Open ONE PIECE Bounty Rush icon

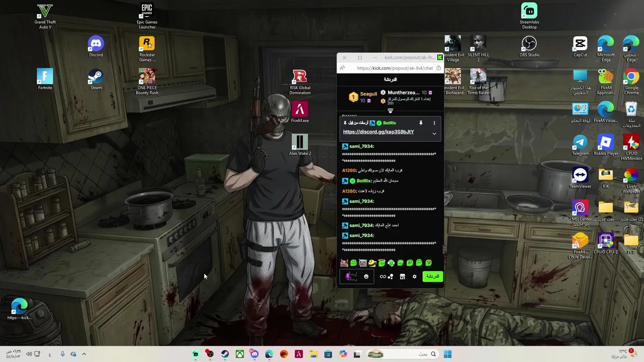[147, 82]
